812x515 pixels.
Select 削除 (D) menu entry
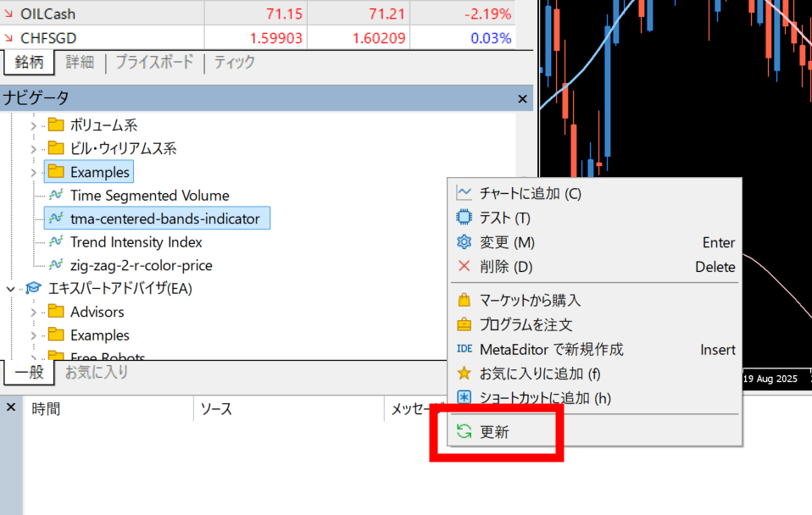596,267
